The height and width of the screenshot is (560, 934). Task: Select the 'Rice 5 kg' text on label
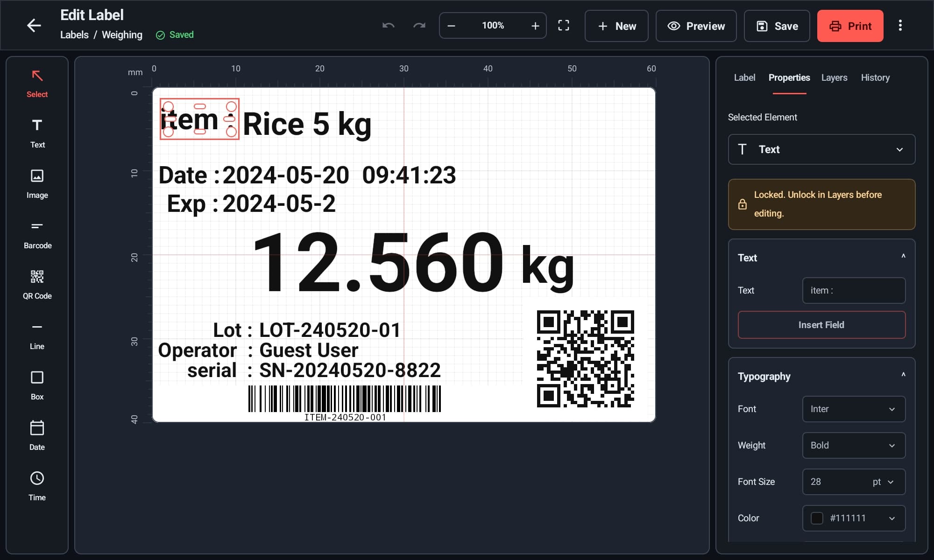(x=307, y=125)
